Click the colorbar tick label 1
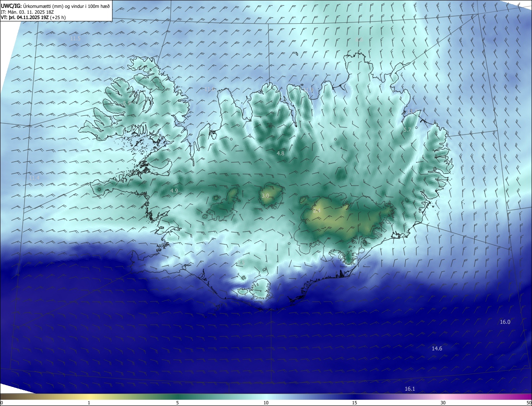 click(x=89, y=403)
